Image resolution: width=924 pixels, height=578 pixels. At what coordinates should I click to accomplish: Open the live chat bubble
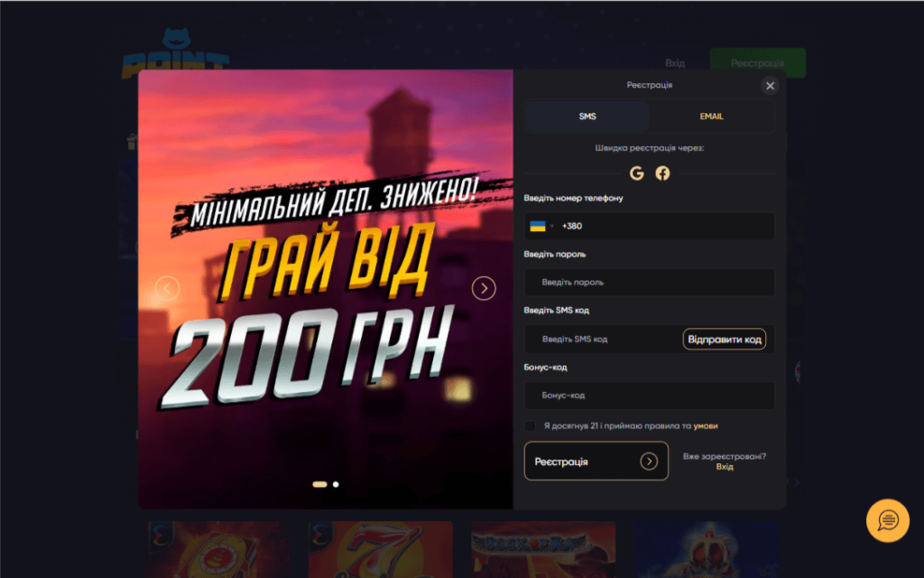pos(888,520)
